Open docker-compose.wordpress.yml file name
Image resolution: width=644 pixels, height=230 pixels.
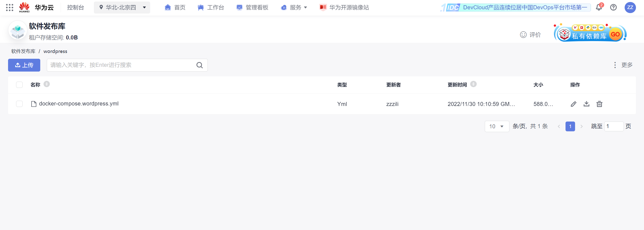pos(79,104)
